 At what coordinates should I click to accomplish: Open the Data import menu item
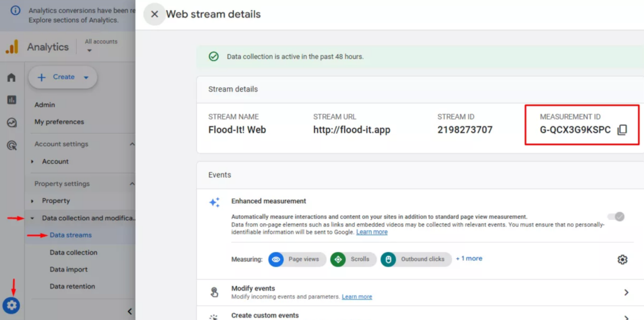click(x=69, y=269)
